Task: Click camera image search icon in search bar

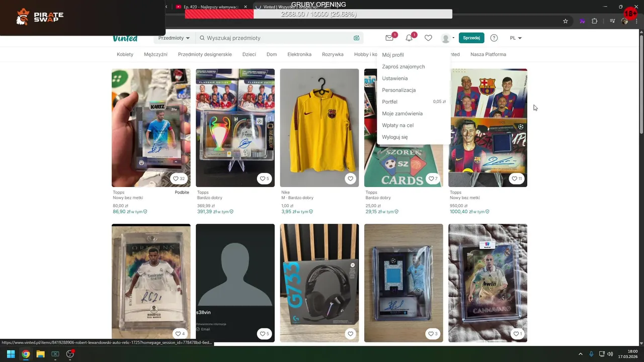Action: click(x=356, y=38)
